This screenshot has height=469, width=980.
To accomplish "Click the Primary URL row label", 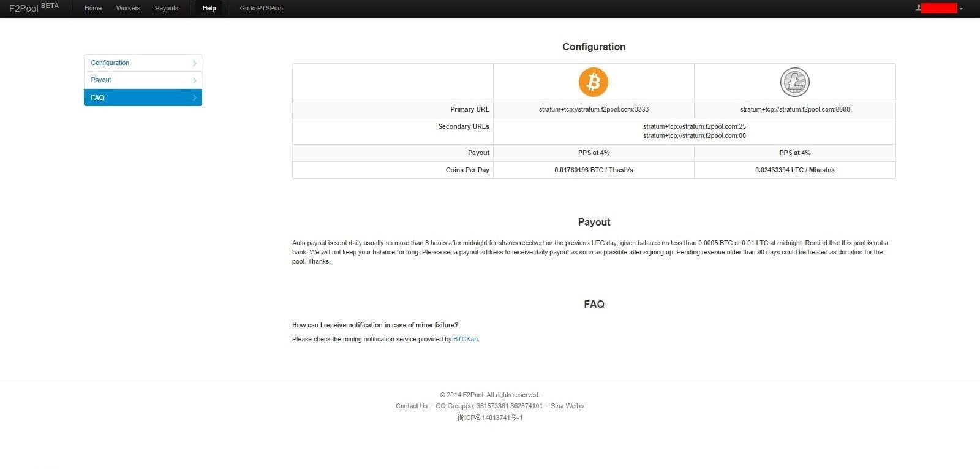I will coord(470,109).
